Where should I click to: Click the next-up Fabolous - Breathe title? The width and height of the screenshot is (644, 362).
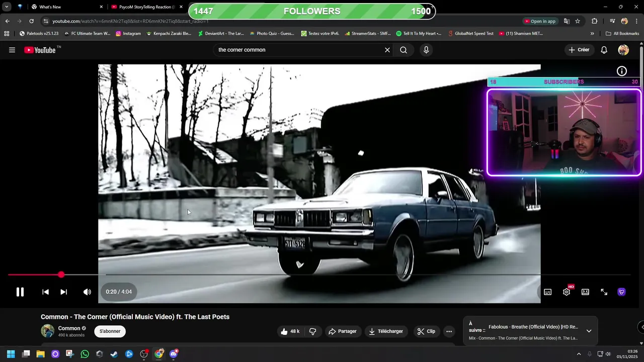click(x=533, y=327)
